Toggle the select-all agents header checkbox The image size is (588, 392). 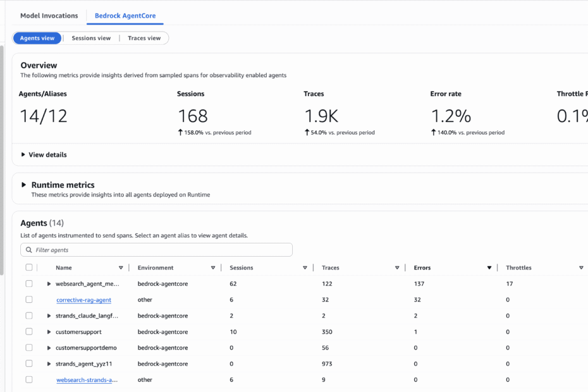click(x=29, y=267)
